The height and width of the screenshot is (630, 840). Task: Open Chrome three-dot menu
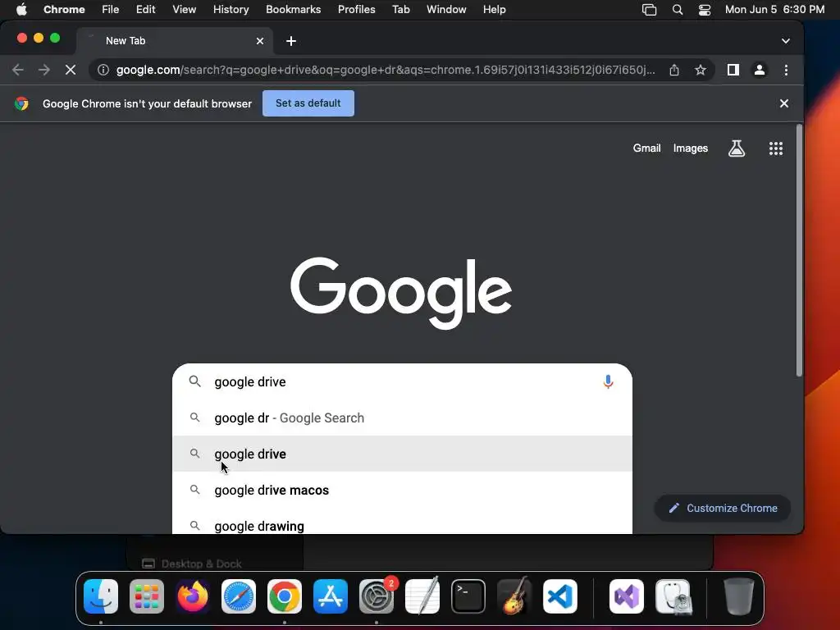[786, 70]
